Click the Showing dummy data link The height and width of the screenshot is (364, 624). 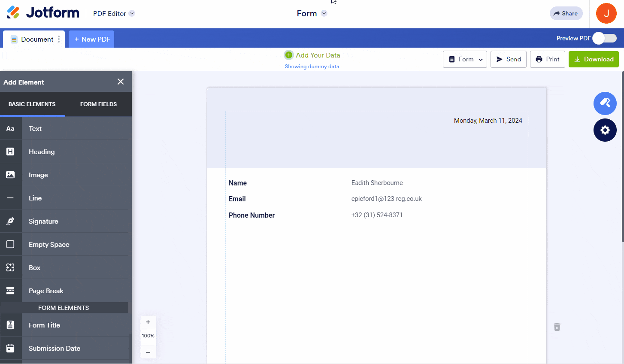point(312,67)
